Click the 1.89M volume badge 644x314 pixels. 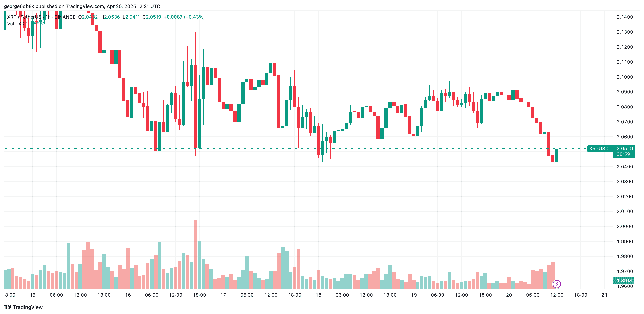[624, 281]
